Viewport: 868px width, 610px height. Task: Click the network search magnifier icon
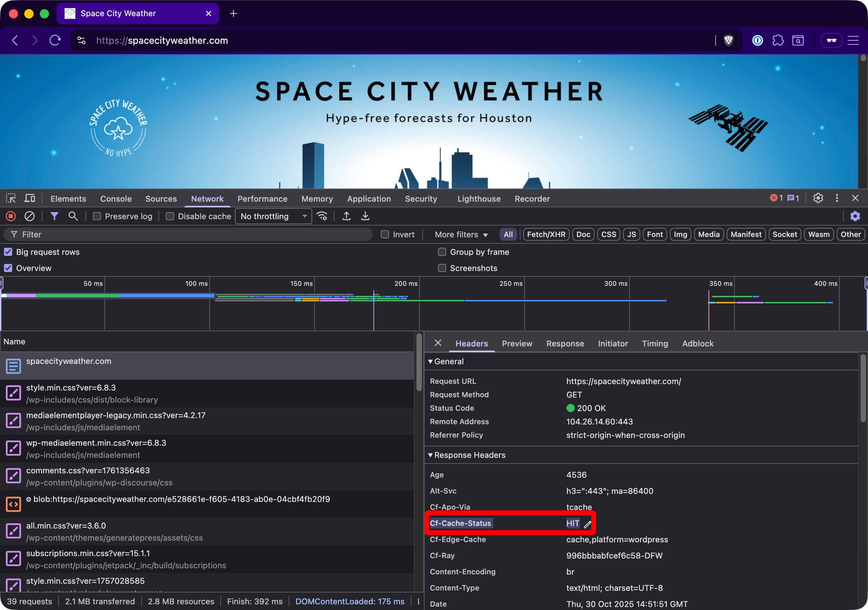[73, 216]
